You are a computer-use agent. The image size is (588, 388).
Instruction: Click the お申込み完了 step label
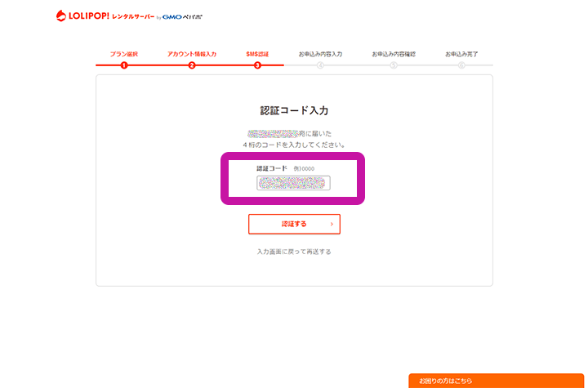tap(461, 54)
